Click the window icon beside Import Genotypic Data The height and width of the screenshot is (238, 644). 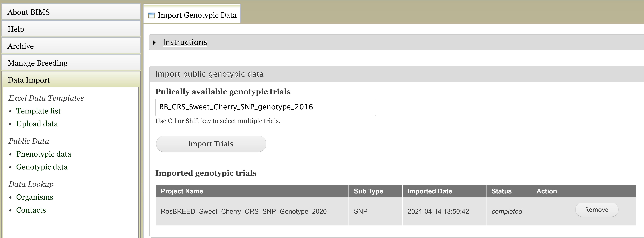point(152,15)
